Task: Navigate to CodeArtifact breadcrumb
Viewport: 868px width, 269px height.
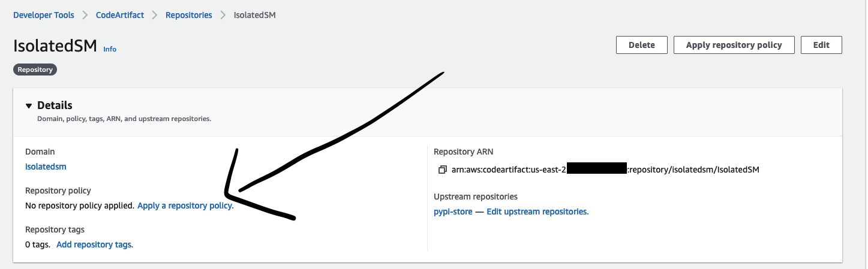Action: click(x=120, y=15)
